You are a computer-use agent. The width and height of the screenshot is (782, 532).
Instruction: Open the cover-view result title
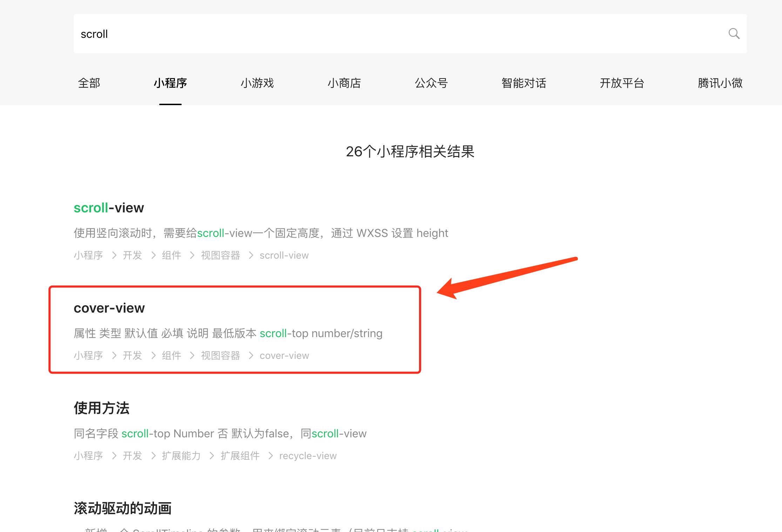[x=109, y=308]
